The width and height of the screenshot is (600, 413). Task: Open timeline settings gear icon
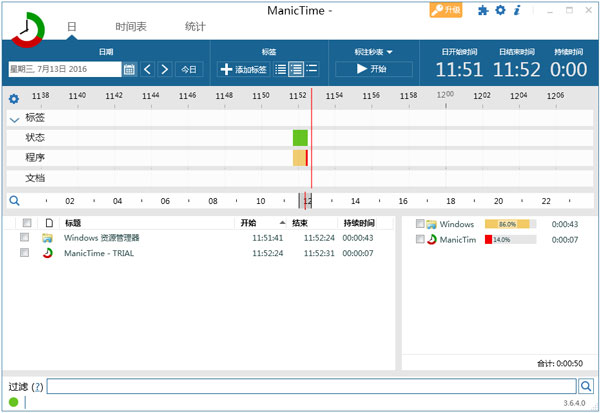click(14, 99)
